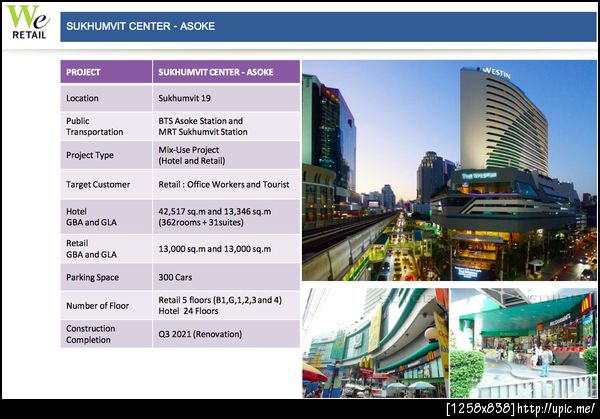Click 'Retail 5 floors (B1,G,1,2,3 and 4)' cell
This screenshot has height=419, width=600.
(x=226, y=305)
